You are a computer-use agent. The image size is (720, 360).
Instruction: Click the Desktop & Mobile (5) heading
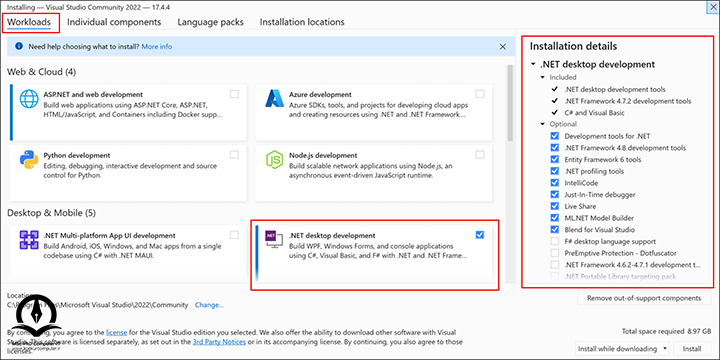[51, 213]
